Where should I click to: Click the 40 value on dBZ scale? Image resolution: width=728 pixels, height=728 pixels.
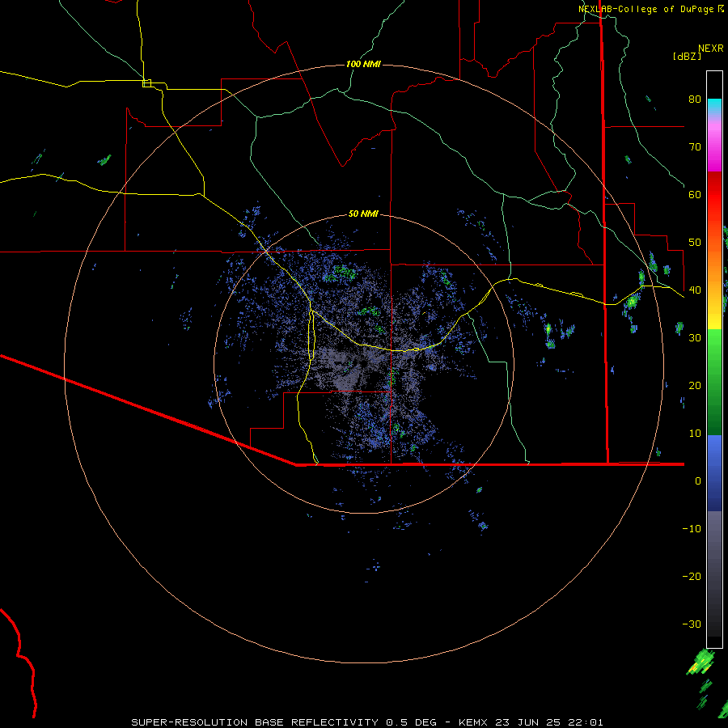pyautogui.click(x=695, y=290)
